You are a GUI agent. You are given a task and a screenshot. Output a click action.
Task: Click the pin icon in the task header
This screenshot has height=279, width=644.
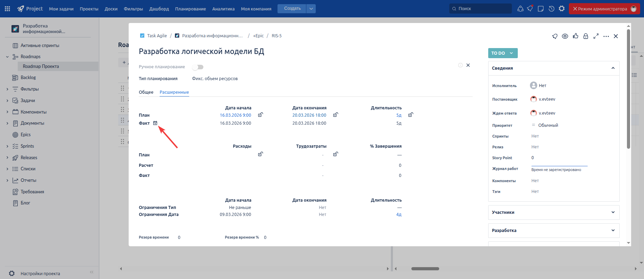tap(555, 36)
